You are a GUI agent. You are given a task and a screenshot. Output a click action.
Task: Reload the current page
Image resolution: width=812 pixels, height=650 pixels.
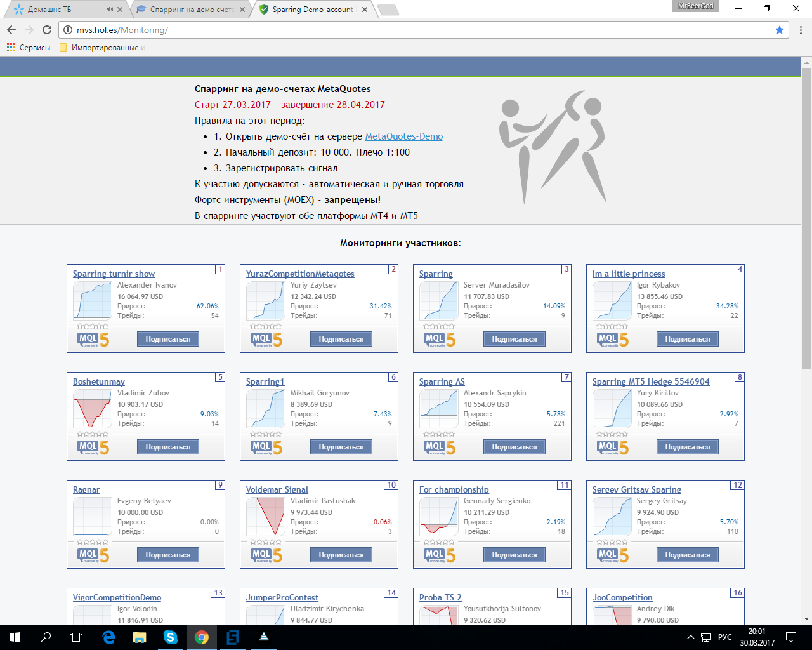point(47,30)
